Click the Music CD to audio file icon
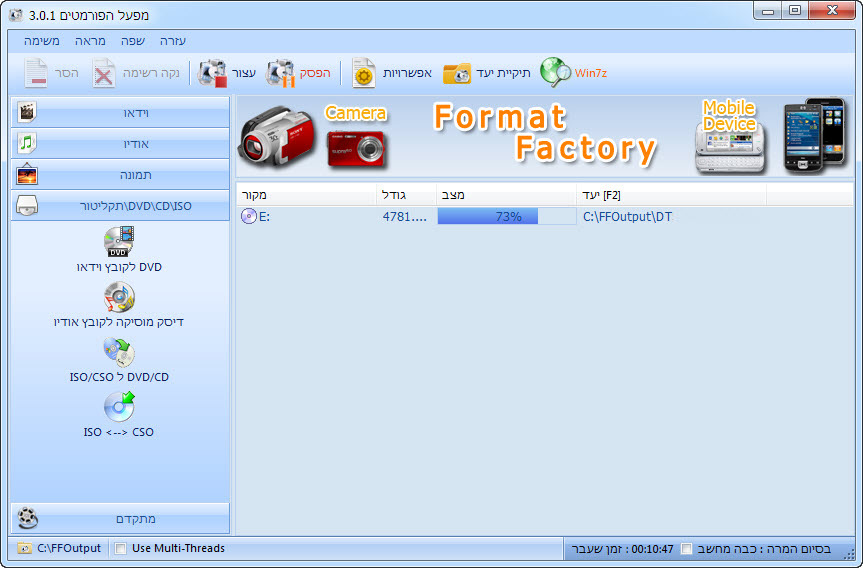 119,297
